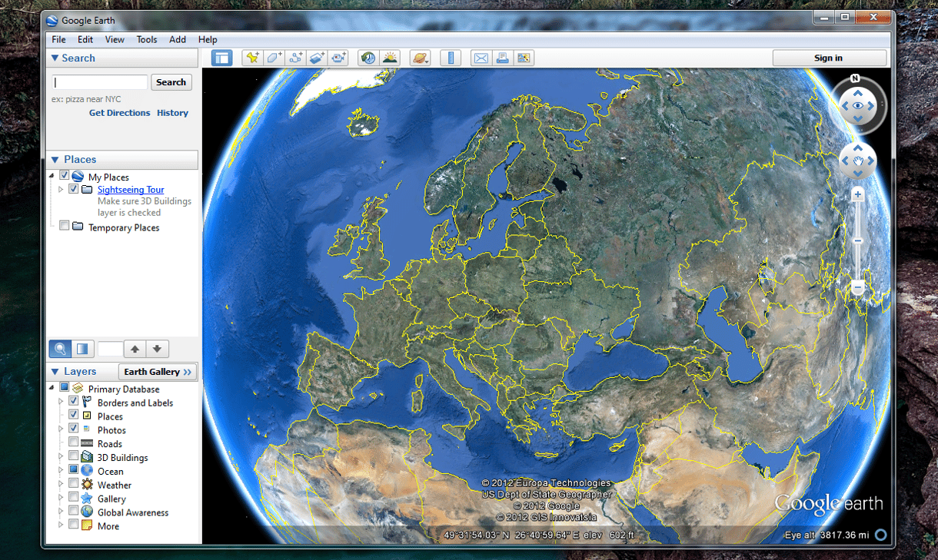The image size is (938, 560).
Task: Toggle the Photos layer checkbox
Action: tap(74, 429)
